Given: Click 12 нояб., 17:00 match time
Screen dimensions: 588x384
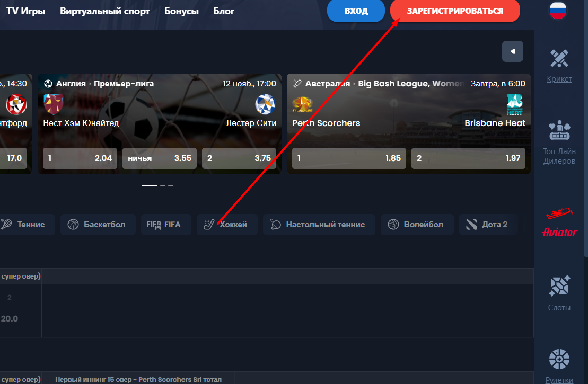Looking at the screenshot, I should point(249,84).
